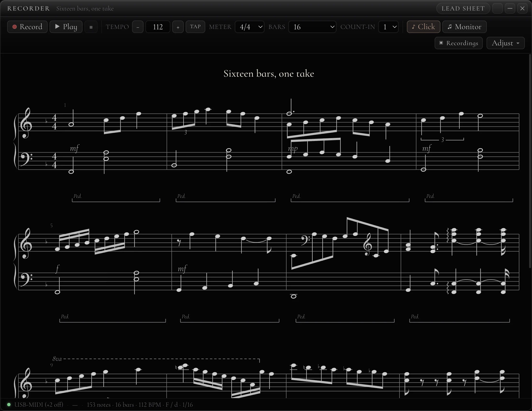Open the Count-in dropdown
Viewport: 532px width, 411px height.
[x=388, y=27]
